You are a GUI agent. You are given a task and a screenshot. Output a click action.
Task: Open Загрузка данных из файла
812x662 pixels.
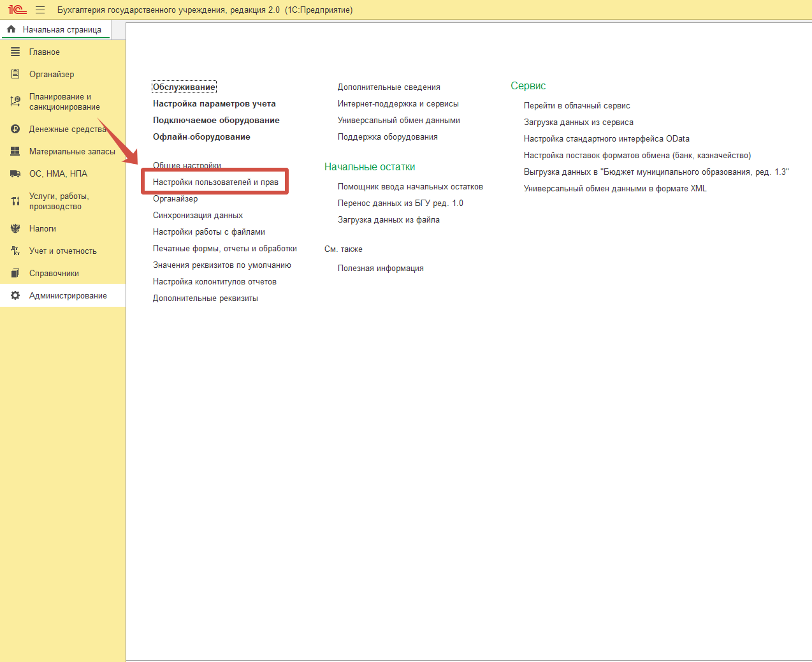tap(389, 219)
